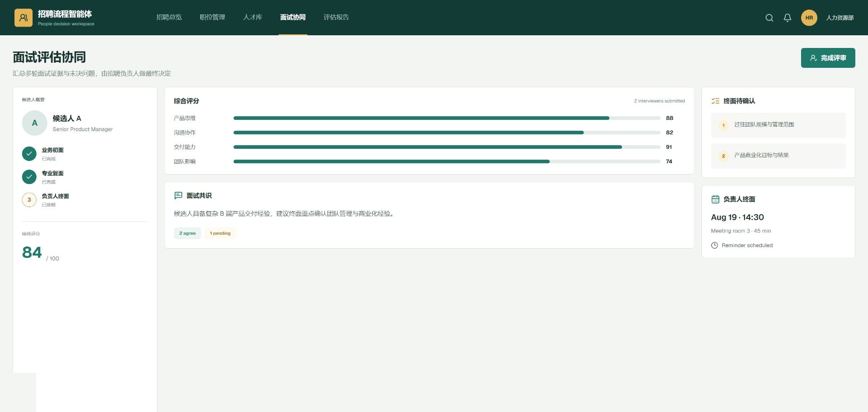The image size is (868, 412).
Task: Click the 产品思维 score bar
Action: click(447, 118)
